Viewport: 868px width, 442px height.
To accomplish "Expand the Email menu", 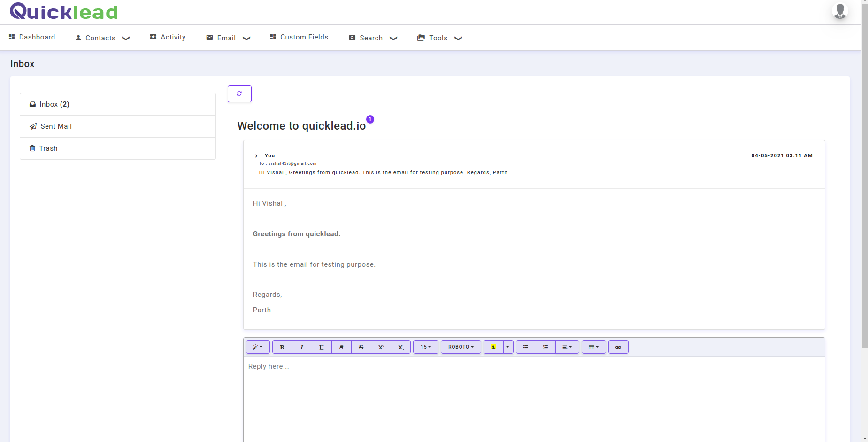I will (228, 38).
